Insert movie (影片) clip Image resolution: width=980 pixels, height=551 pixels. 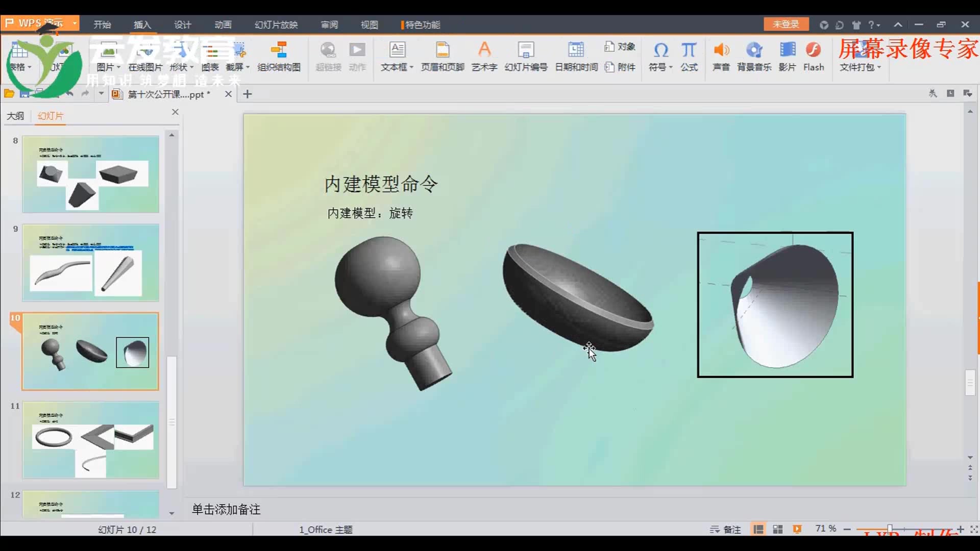coord(787,56)
